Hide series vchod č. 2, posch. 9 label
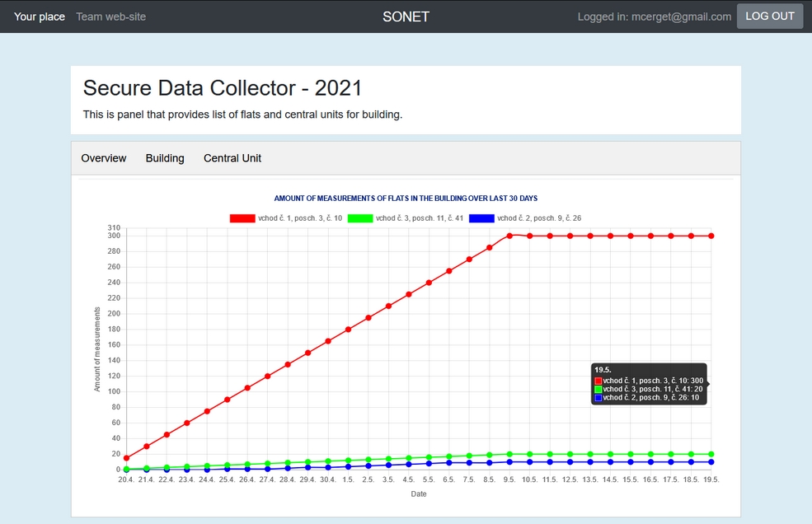812x524 pixels. 538,218
